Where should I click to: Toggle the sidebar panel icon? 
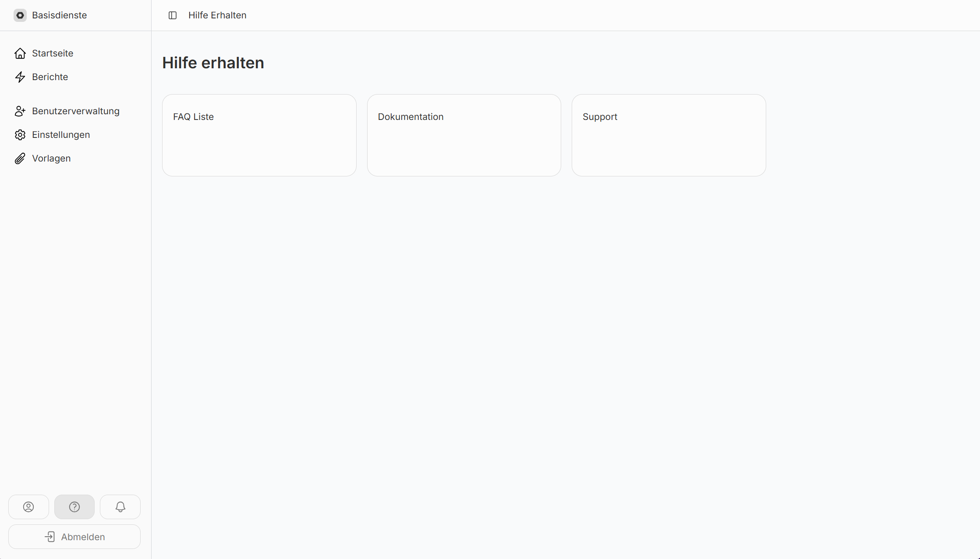[x=173, y=15]
